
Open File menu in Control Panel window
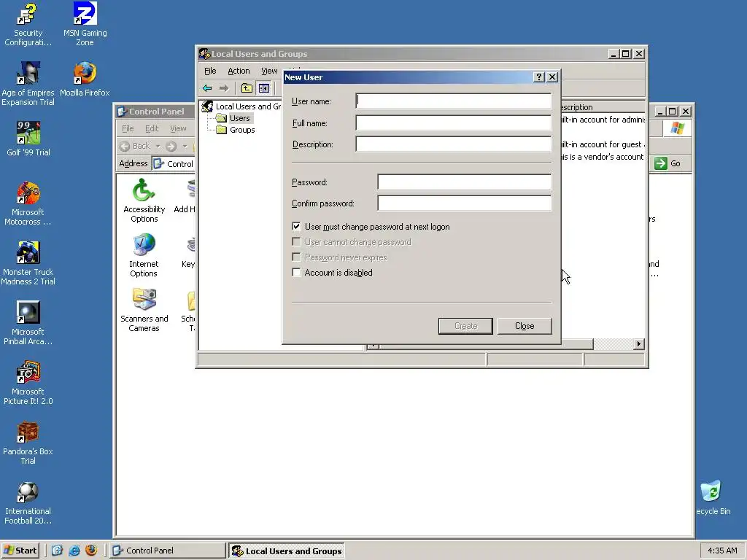128,128
